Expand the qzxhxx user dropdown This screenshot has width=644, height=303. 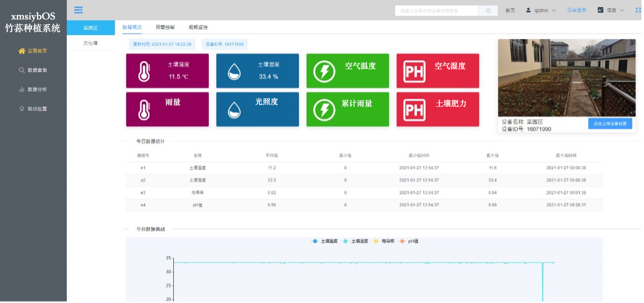tap(541, 10)
